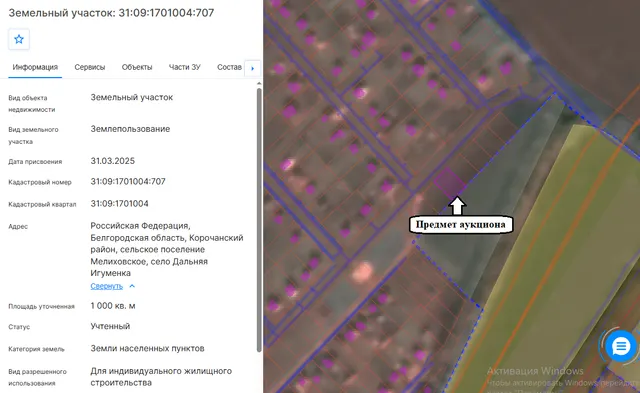
Task: Select permitted use Для индивидуального жилищного строительства
Action: (161, 377)
